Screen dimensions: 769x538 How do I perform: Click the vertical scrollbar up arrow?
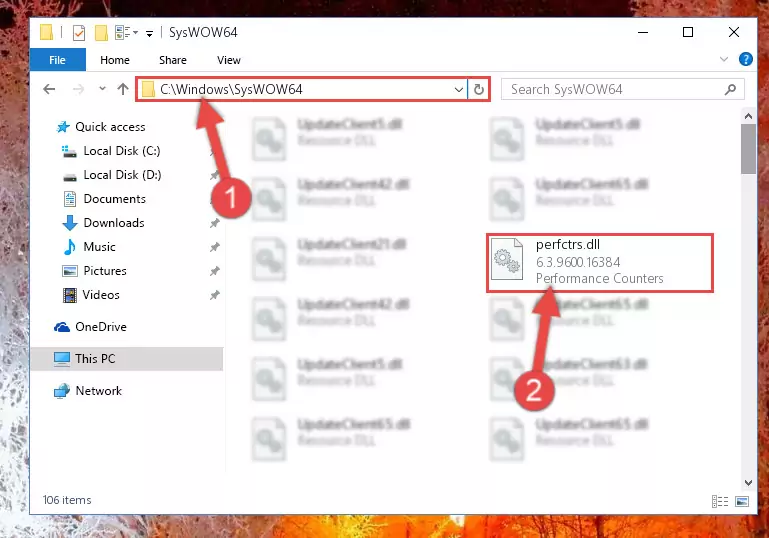[x=748, y=116]
